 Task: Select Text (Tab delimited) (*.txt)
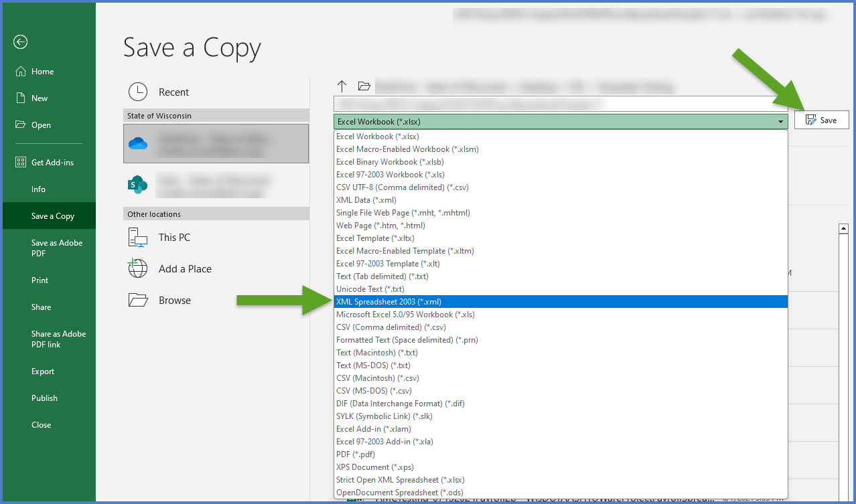click(561, 276)
